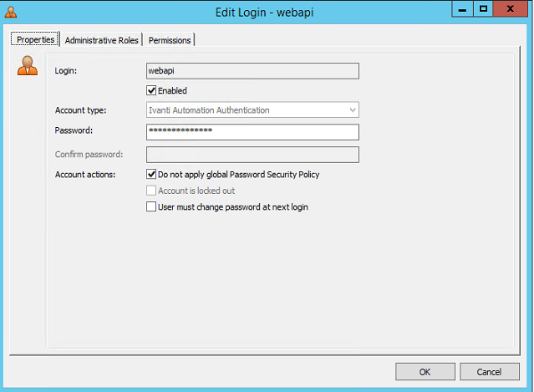Toggle Do not apply global Password Security Policy
The width and height of the screenshot is (534, 392).
pyautogui.click(x=151, y=175)
